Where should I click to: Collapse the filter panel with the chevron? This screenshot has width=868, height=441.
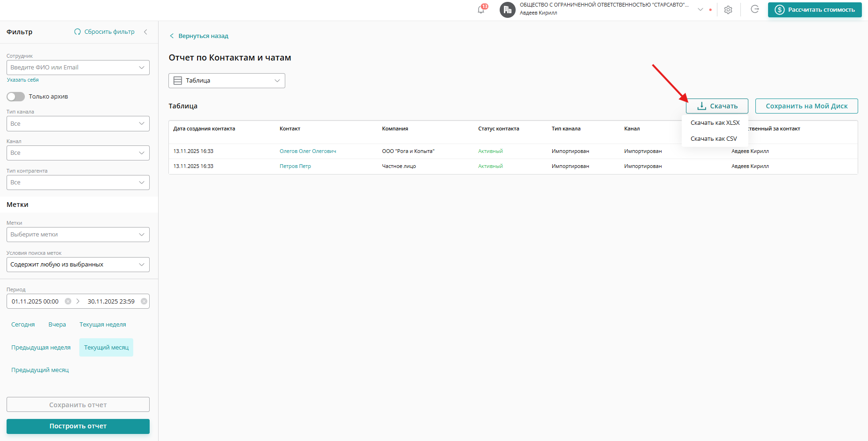pyautogui.click(x=146, y=32)
